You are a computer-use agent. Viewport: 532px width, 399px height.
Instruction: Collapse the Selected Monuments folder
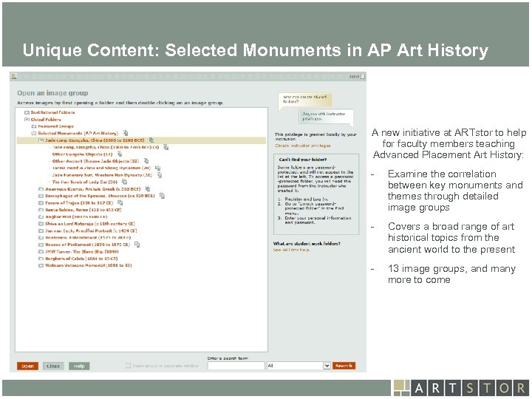click(x=34, y=132)
